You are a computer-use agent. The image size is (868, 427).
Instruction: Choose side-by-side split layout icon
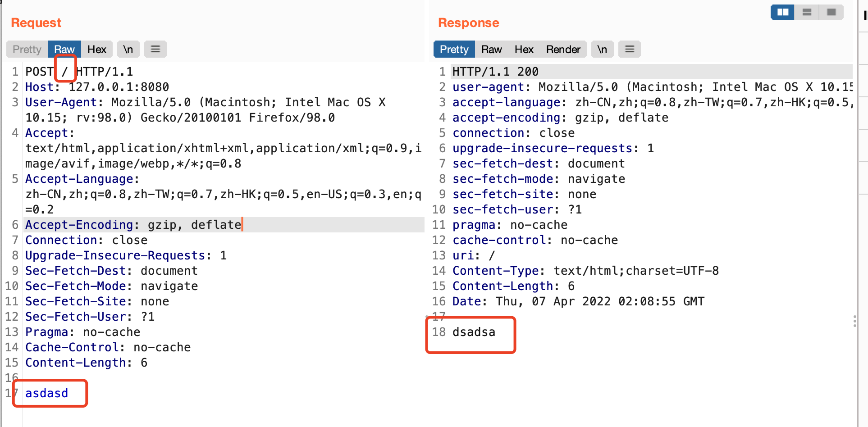[x=783, y=12]
